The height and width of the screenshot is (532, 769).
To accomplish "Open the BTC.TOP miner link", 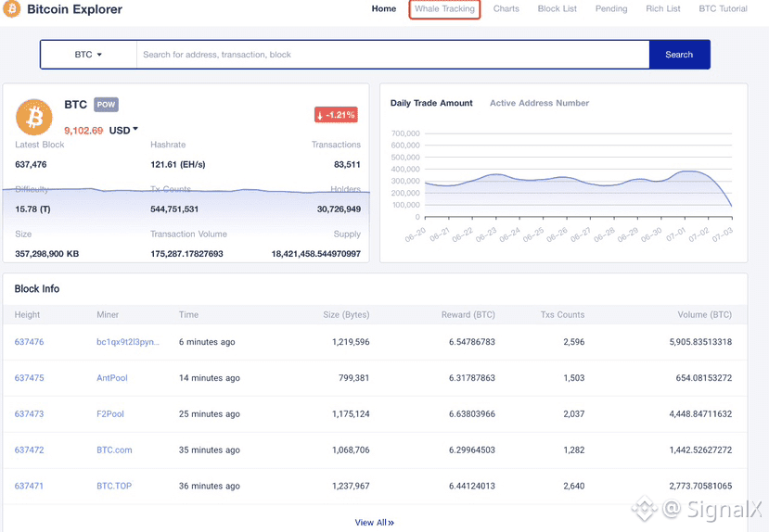I will point(114,486).
